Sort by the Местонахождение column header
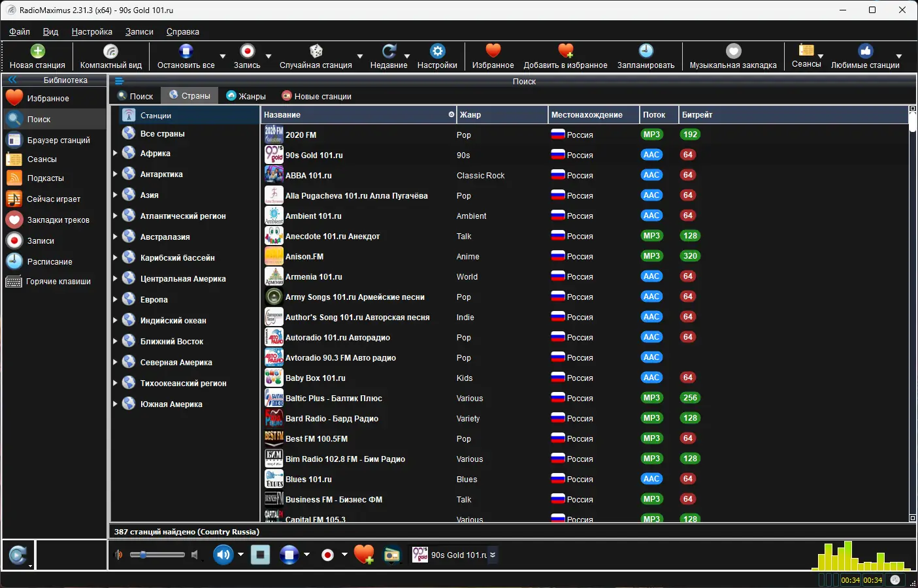 tap(593, 115)
